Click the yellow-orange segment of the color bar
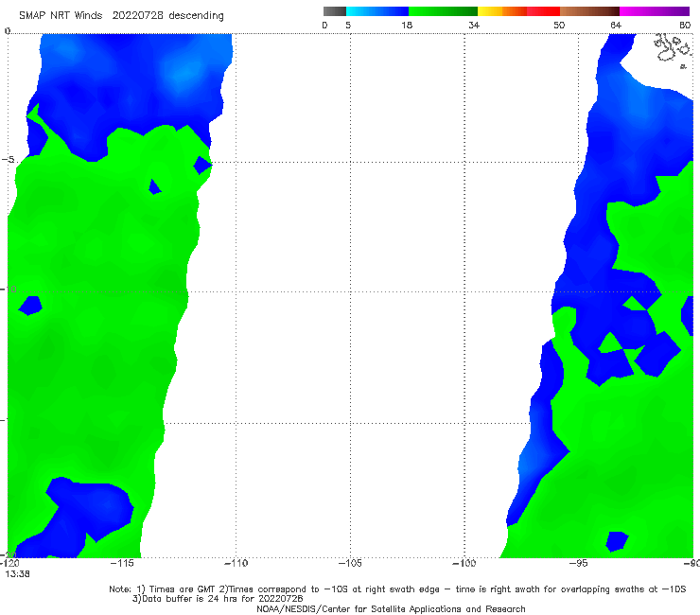This screenshot has height=615, width=700. click(501, 11)
